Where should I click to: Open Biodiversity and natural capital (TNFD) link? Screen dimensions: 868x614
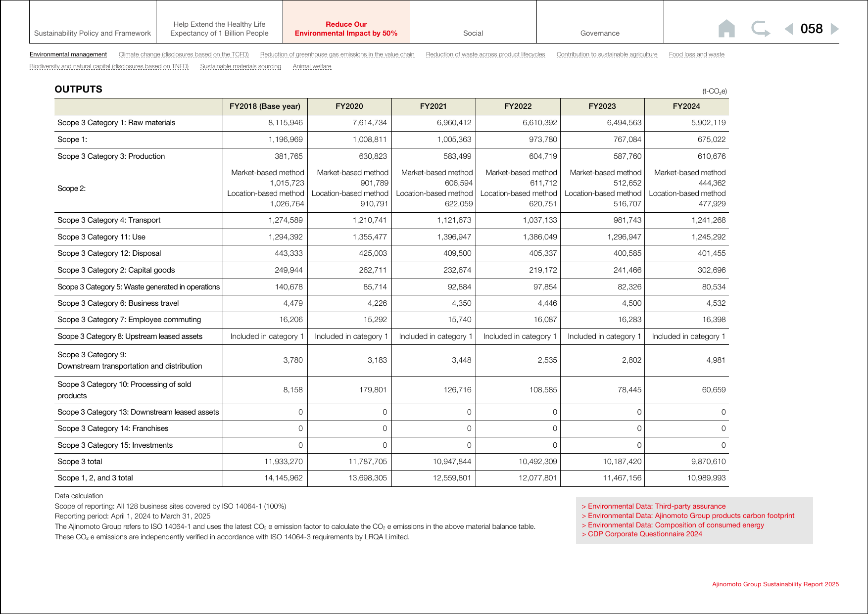[x=109, y=66]
